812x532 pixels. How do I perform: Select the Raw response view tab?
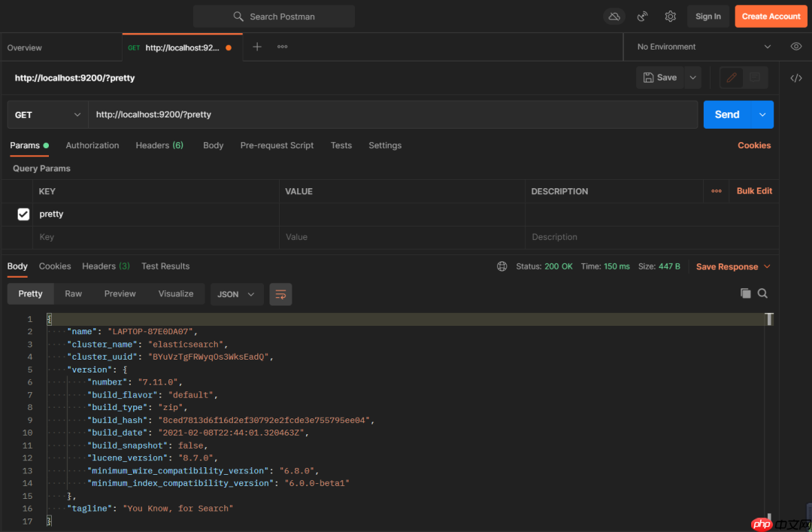pyautogui.click(x=73, y=293)
